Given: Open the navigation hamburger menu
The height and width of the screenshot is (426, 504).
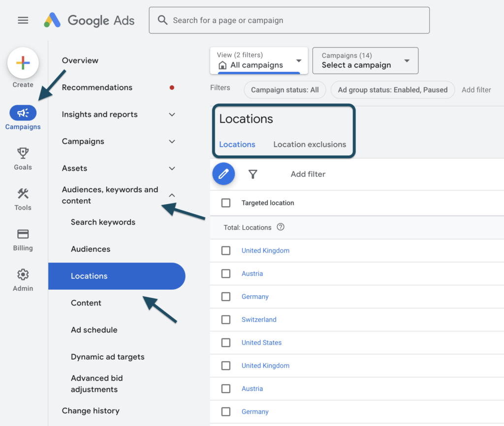Looking at the screenshot, I should pos(23,20).
